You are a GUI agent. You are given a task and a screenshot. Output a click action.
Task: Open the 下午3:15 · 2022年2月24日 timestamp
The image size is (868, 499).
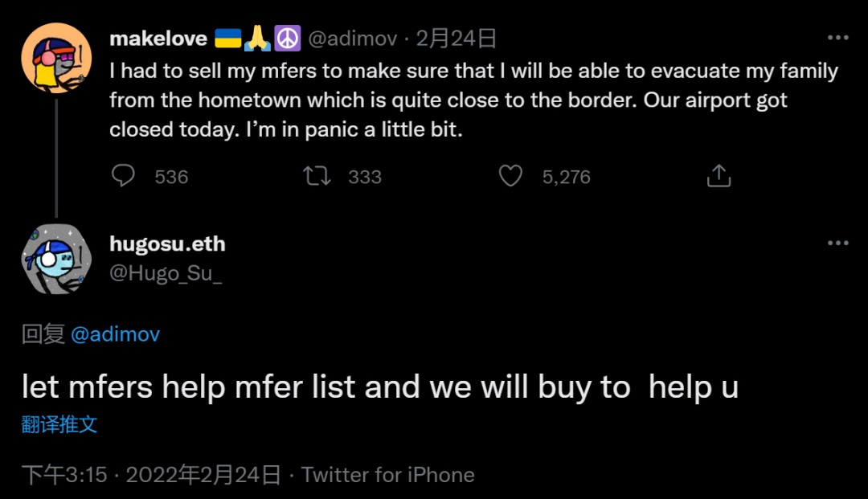151,475
